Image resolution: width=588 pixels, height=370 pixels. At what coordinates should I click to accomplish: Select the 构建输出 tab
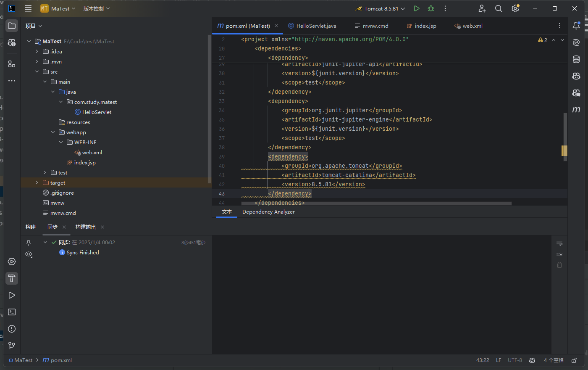[x=86, y=227]
